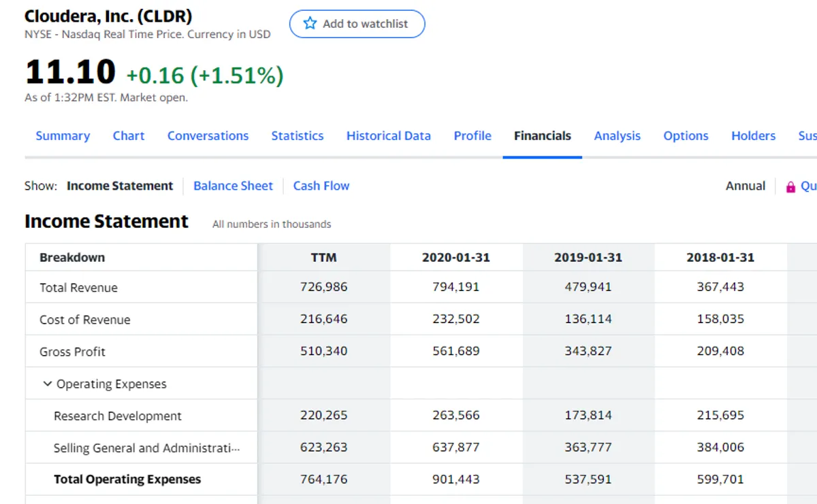Open the Conversations tab

208,136
